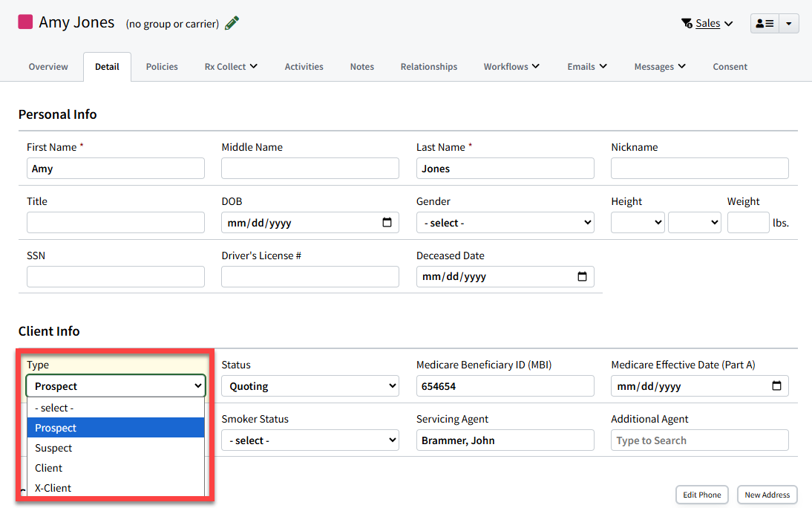Screen dimensions: 812x508
Task: Click the DOB date field
Action: click(x=310, y=222)
